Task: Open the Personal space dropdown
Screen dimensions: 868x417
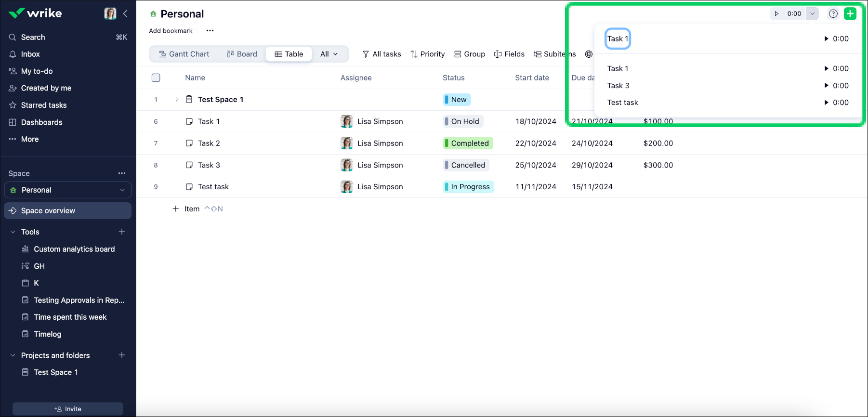Action: point(68,190)
